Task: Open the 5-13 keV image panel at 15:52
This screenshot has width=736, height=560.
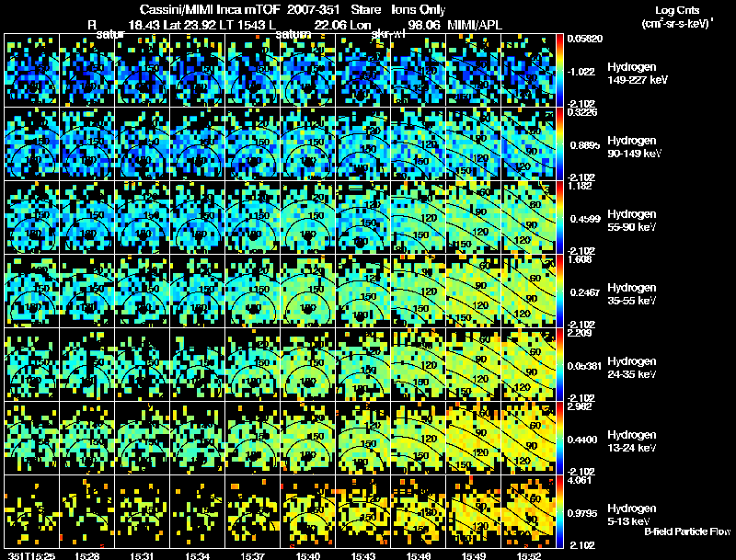Action: click(528, 511)
